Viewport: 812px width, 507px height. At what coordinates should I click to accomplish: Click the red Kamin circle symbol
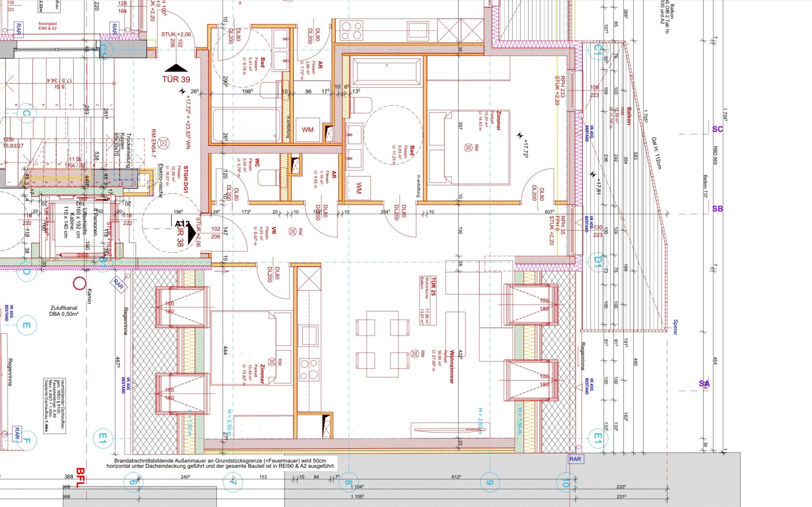[80, 283]
